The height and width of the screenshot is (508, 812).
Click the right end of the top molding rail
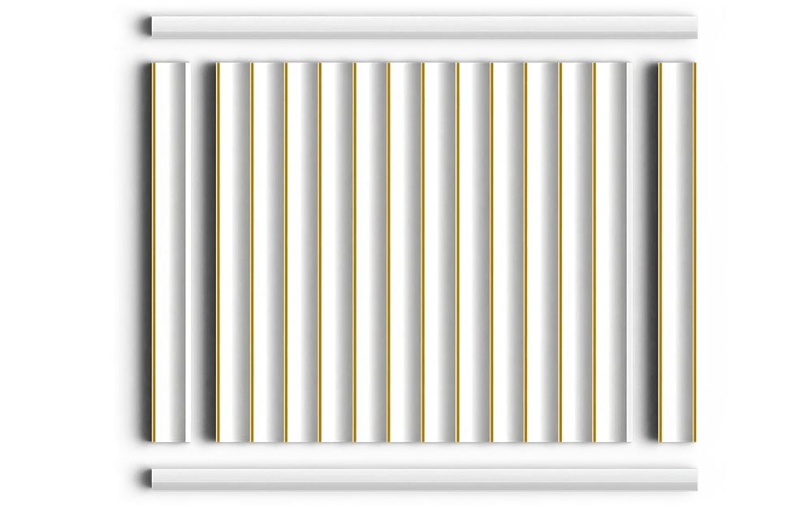[693, 27]
